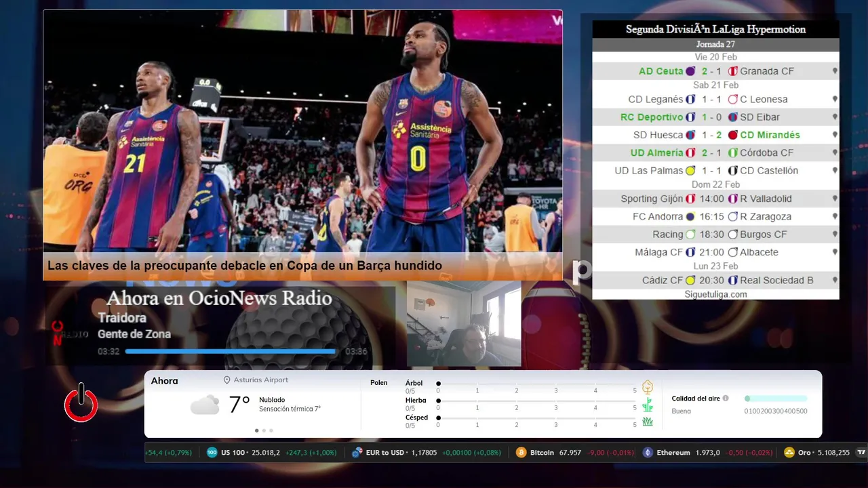The image size is (868, 488).
Task: Click the Hierba pollen level scale
Action: pos(536,401)
